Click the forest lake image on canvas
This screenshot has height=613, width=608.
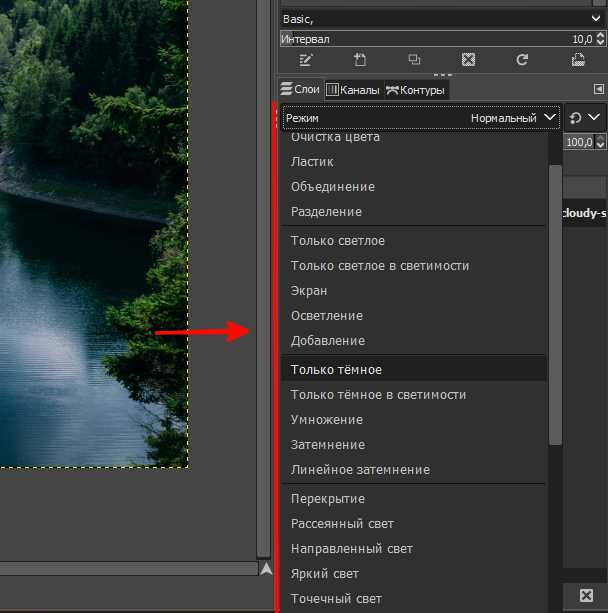(x=94, y=233)
